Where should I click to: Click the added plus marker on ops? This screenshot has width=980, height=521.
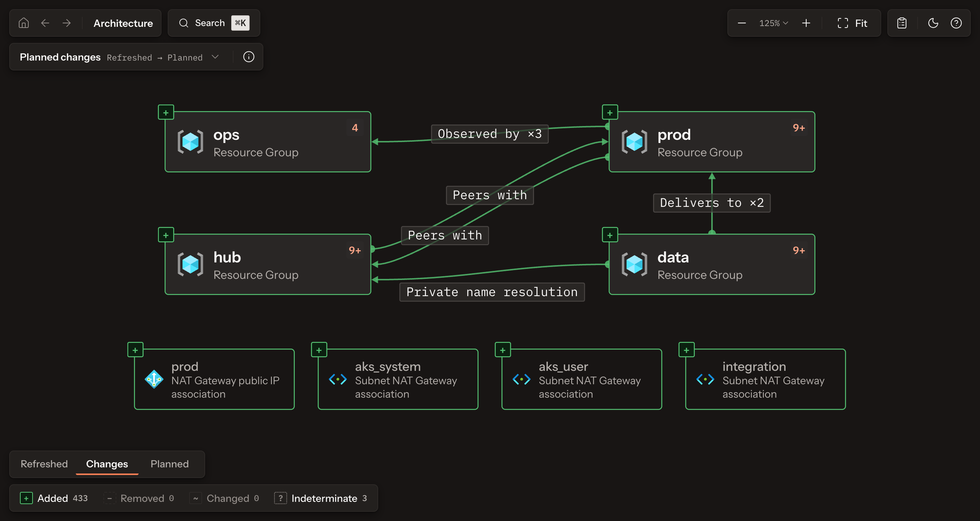click(x=166, y=113)
